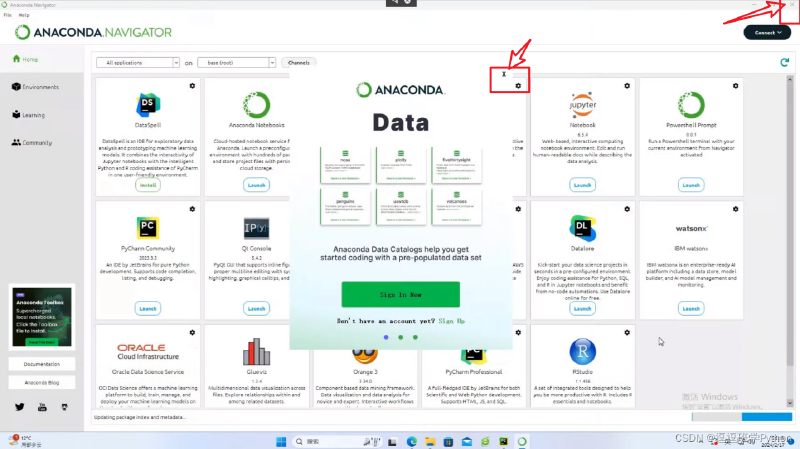Click the DataSpell application icon

(148, 105)
